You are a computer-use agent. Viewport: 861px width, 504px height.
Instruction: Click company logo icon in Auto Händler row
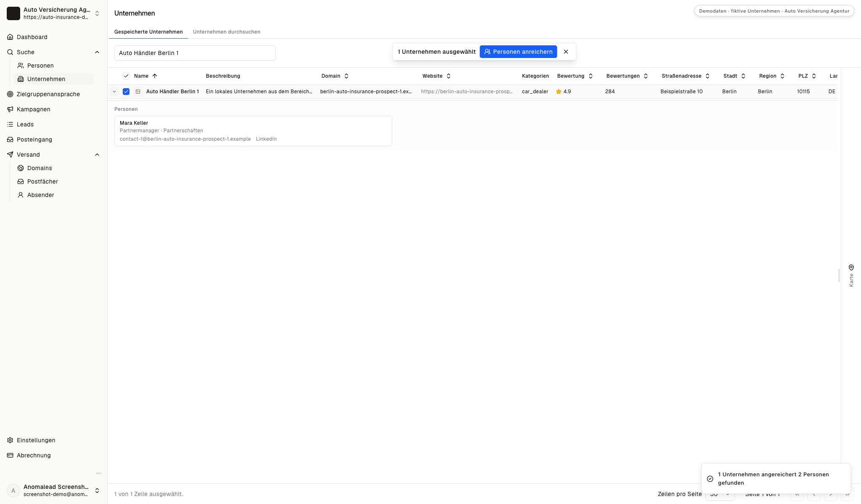pos(138,92)
